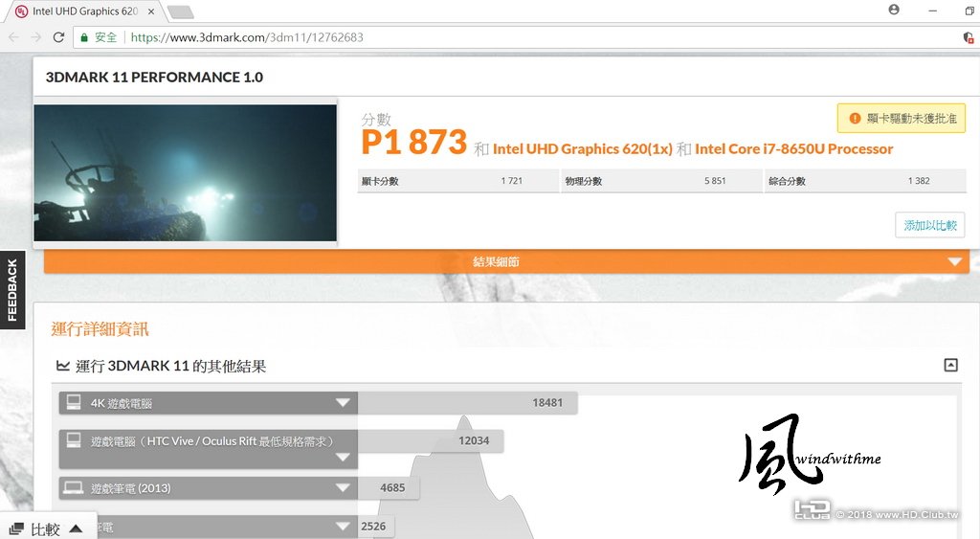The height and width of the screenshot is (539, 980).
Task: Collapse the 運行 3DMARK 11 的其他結果 section
Action: click(x=950, y=365)
